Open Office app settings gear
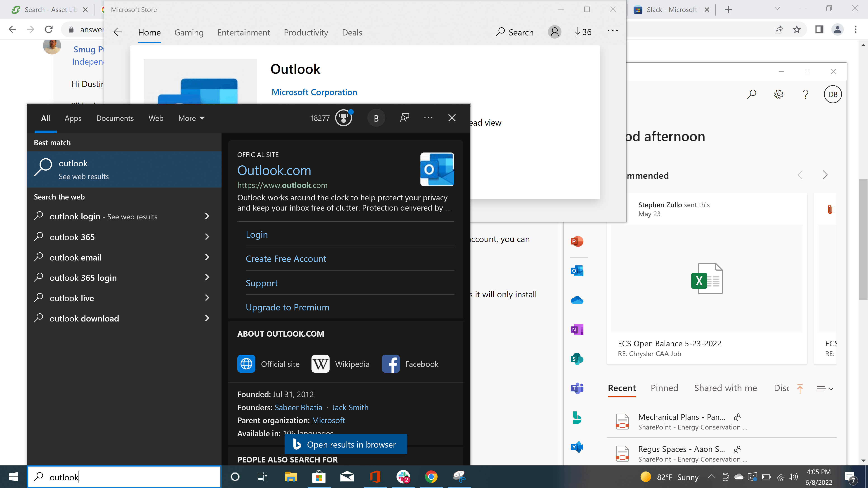This screenshot has height=488, width=868. click(x=778, y=94)
